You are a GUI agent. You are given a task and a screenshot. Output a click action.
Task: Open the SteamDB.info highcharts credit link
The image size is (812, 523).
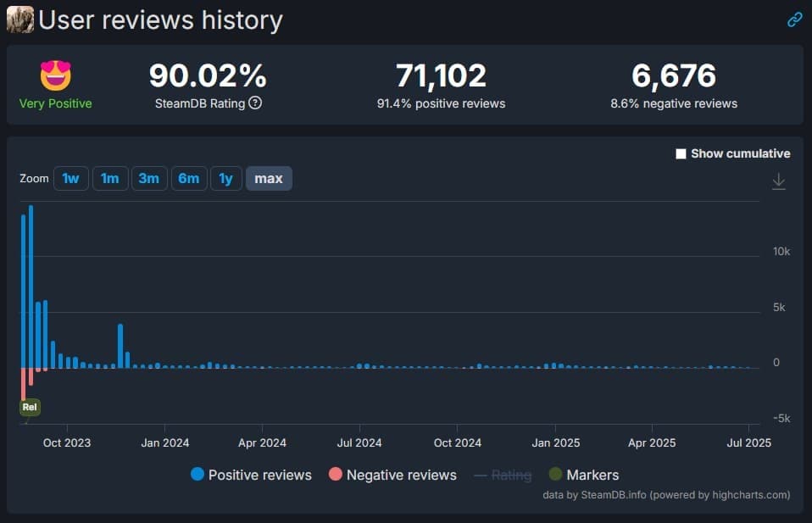[x=666, y=495]
